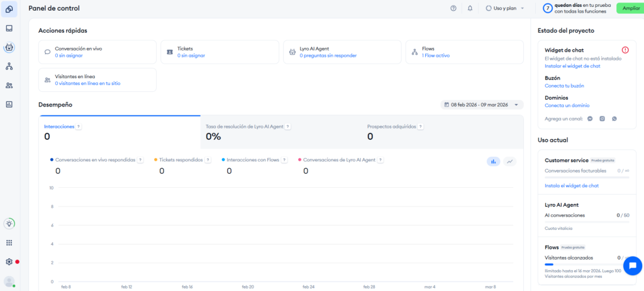Click the help badge next to Prospectos adquiridos

point(421,127)
